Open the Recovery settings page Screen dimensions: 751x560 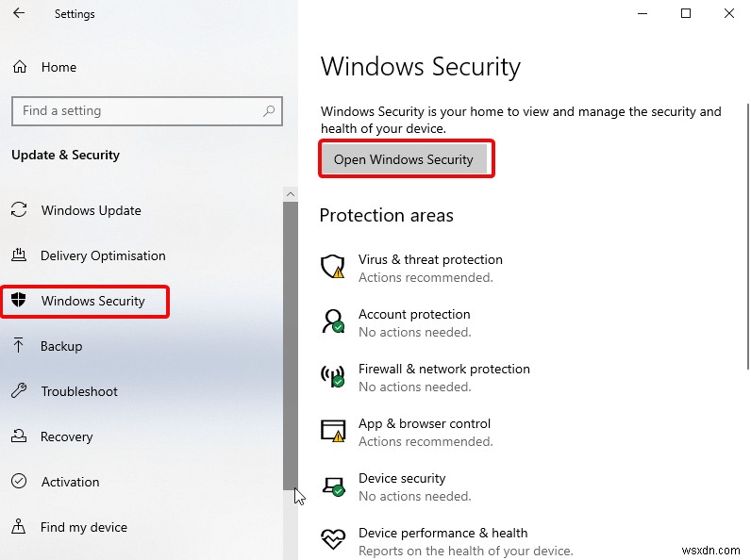66,436
